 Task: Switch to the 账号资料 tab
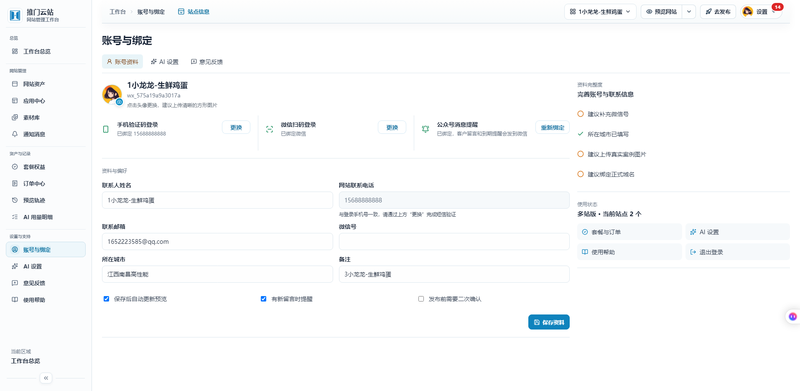point(122,62)
